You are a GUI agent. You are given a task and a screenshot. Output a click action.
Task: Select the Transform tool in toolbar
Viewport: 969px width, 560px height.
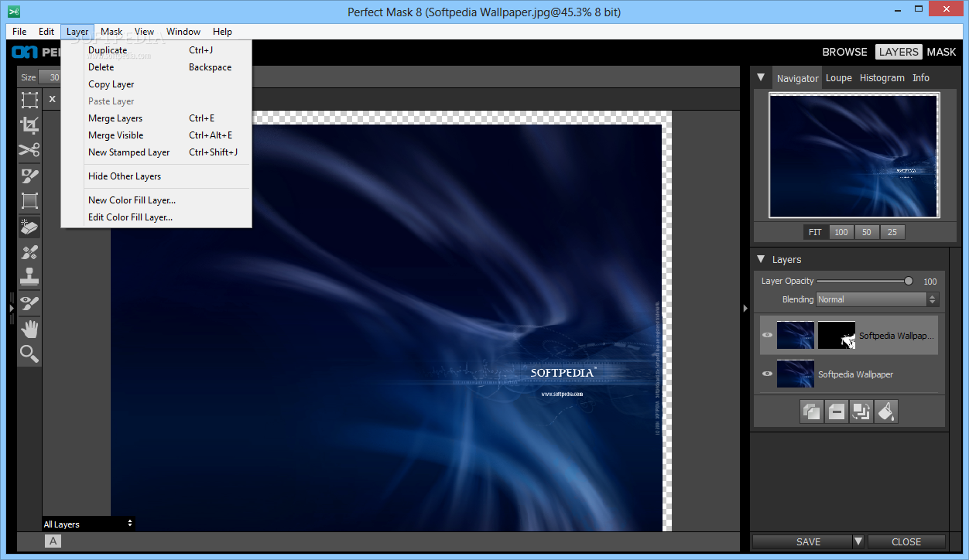coord(29,100)
